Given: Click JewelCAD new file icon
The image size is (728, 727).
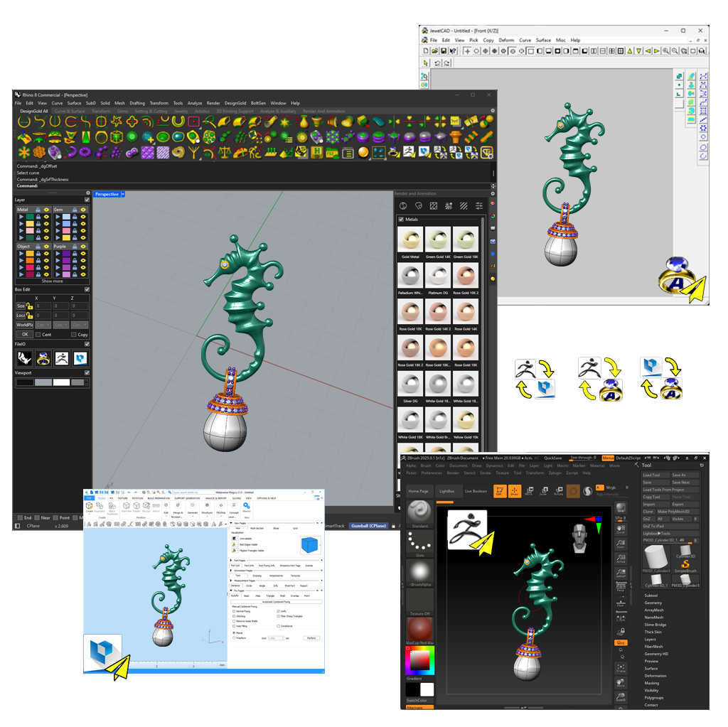Looking at the screenshot, I should (x=426, y=50).
